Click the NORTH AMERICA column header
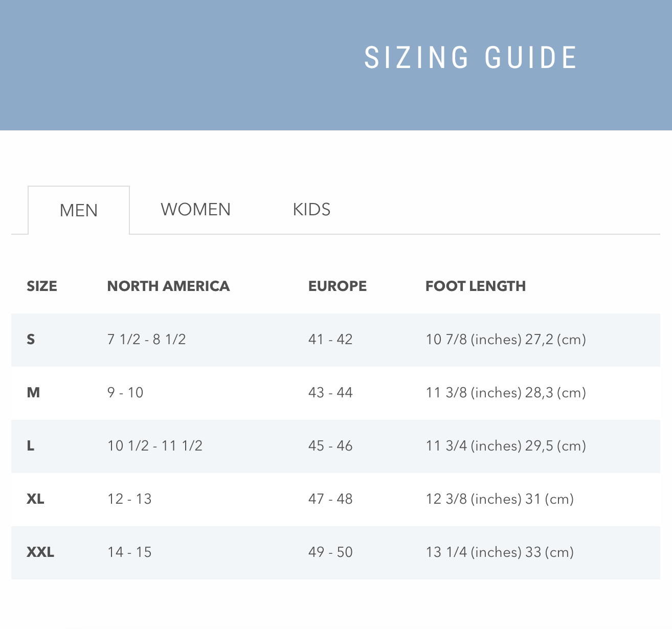Screen dimensions: 672x629 point(168,286)
